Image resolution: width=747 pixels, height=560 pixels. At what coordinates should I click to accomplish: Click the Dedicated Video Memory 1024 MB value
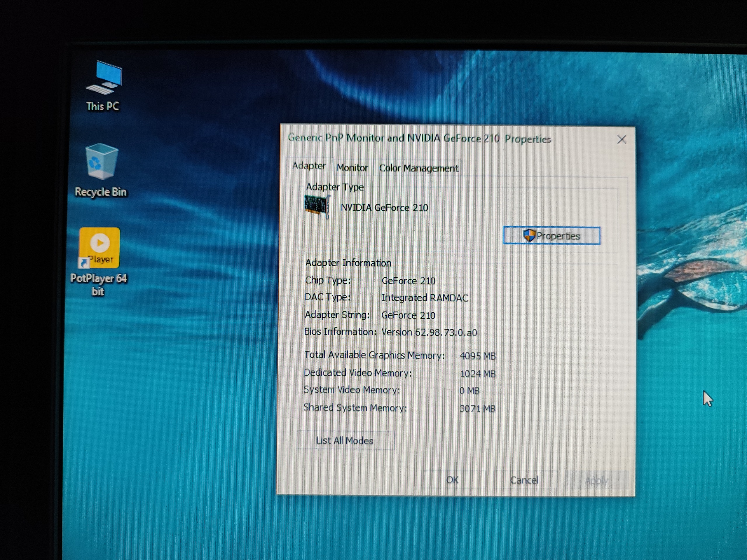pyautogui.click(x=477, y=374)
